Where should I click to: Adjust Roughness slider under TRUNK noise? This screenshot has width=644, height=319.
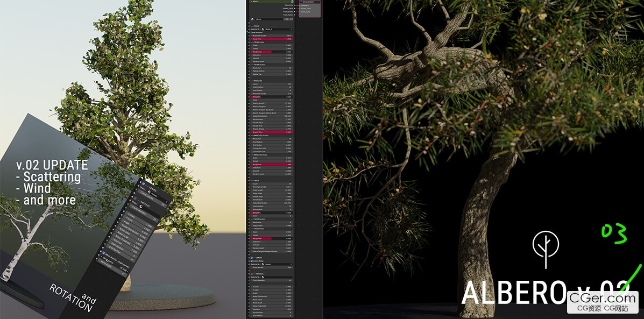[x=272, y=52]
